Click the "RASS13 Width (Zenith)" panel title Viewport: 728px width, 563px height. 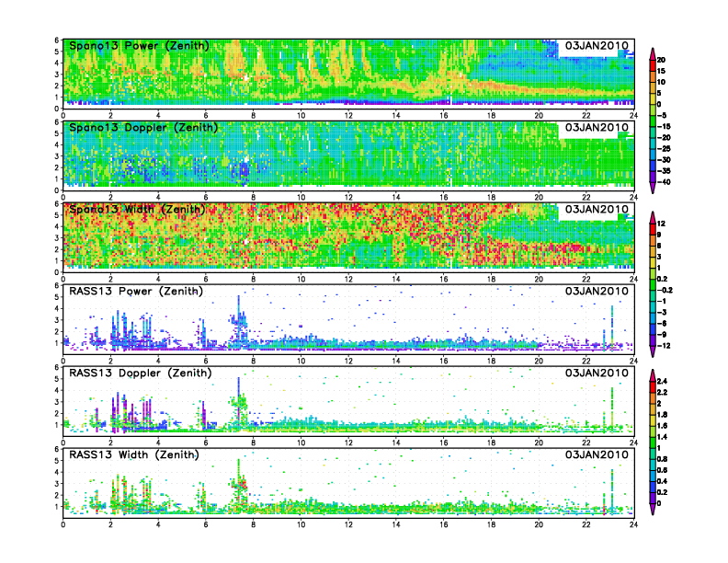(x=134, y=454)
